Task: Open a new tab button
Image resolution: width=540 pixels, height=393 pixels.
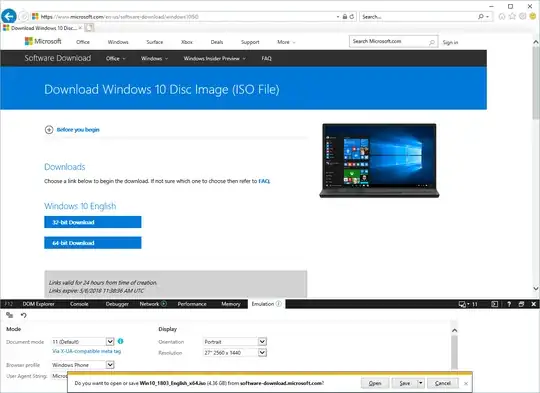Action: click(89, 28)
